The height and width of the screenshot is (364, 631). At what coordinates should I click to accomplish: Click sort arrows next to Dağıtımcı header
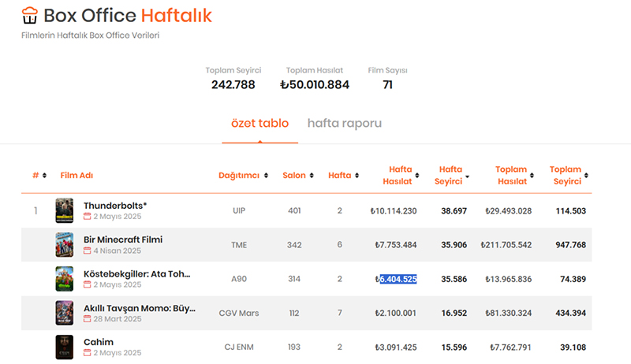tap(266, 175)
